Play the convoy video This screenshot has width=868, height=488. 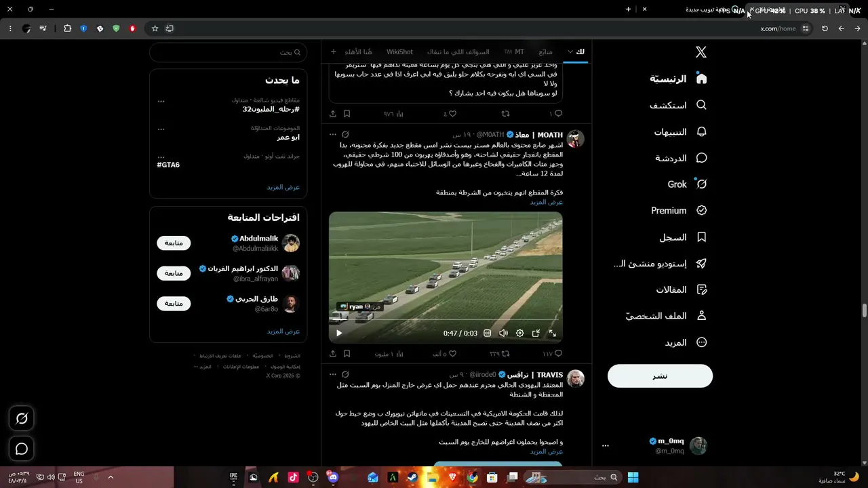339,333
